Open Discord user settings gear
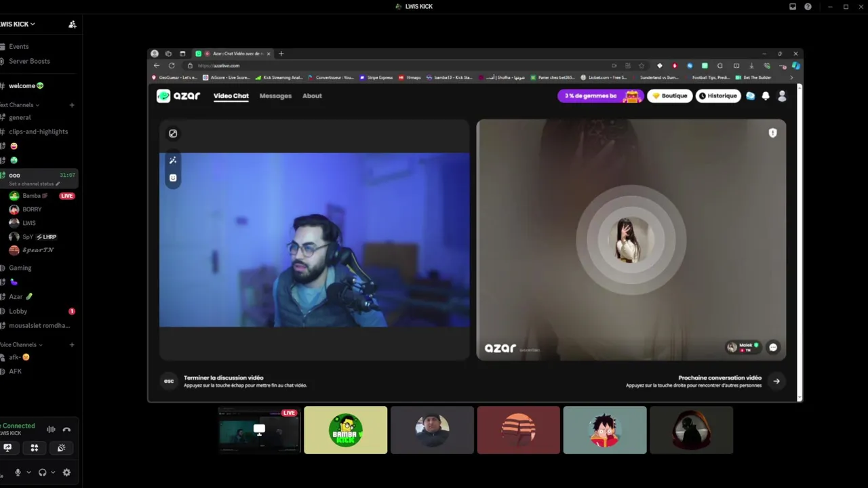This screenshot has width=868, height=488. (x=66, y=472)
